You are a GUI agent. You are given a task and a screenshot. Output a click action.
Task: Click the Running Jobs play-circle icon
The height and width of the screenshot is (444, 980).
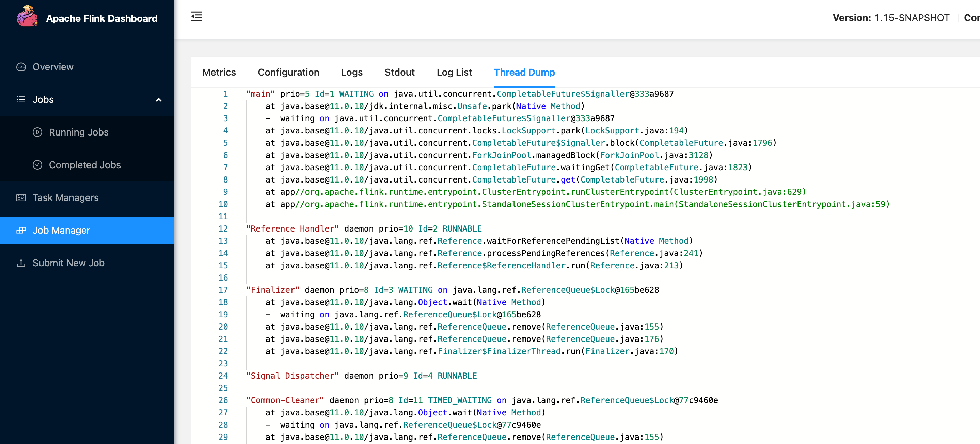[37, 132]
